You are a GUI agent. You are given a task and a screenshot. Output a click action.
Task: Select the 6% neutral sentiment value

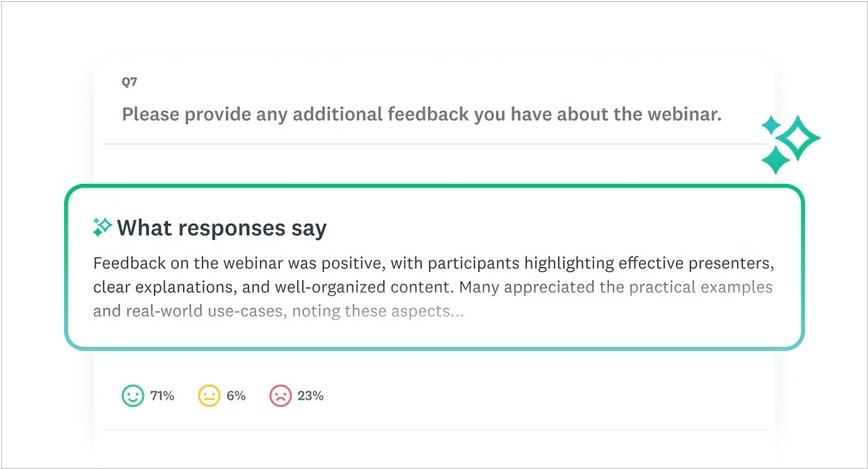(236, 396)
